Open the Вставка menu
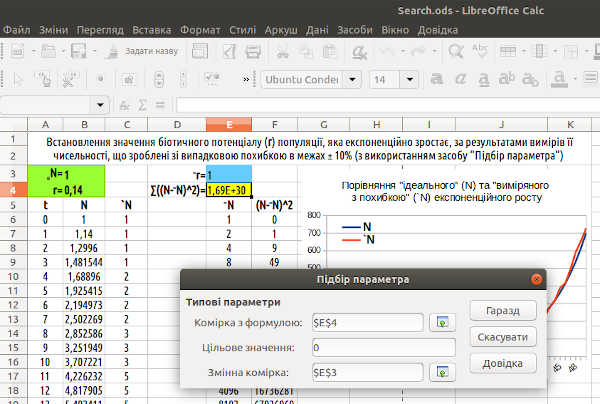The image size is (600, 404). [x=152, y=30]
